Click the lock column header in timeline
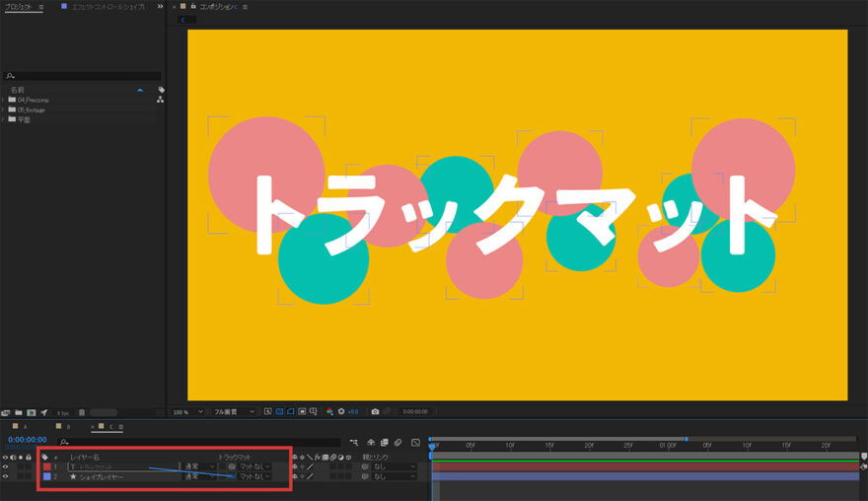This screenshot has height=501, width=868. [29, 458]
